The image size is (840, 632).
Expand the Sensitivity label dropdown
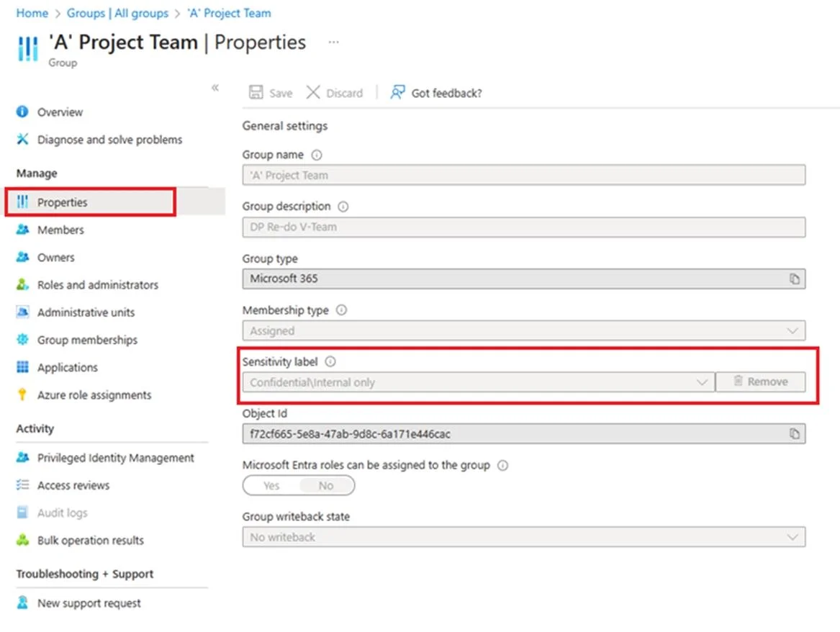(x=479, y=382)
